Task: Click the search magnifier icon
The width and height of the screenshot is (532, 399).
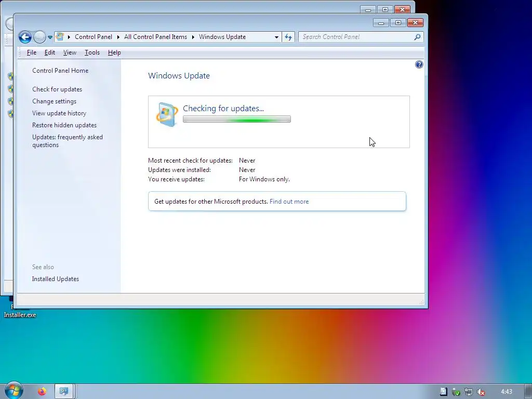Action: click(418, 37)
